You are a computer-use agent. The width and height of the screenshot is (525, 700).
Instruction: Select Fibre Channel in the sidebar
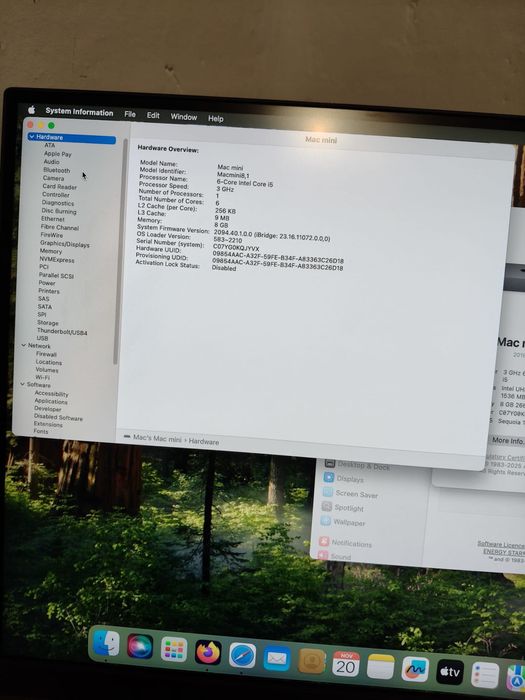click(x=60, y=228)
